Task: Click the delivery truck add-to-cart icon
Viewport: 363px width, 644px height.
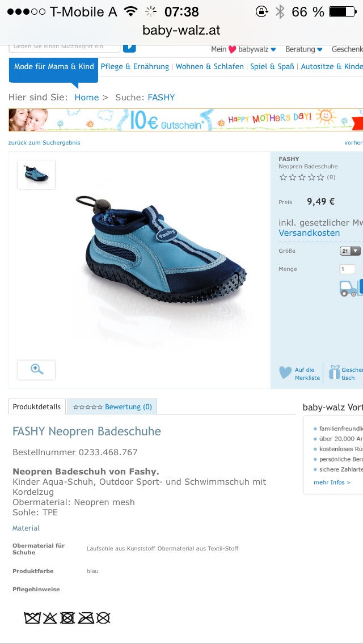Action: (349, 288)
